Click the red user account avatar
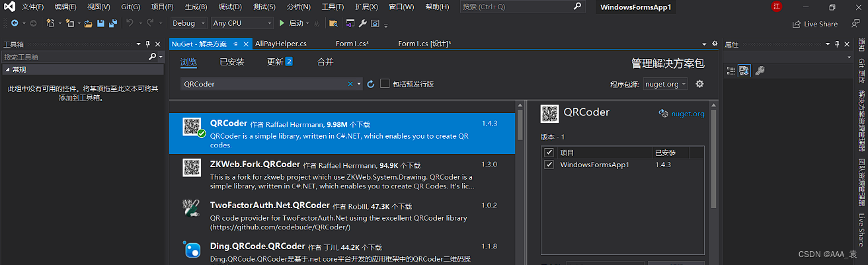Screen dimensions: 868x265 click(x=777, y=7)
